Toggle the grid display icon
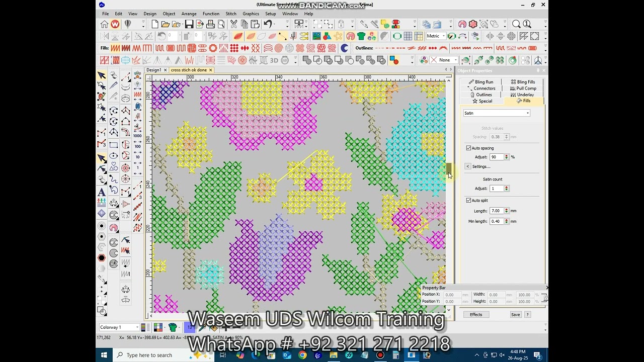Screen dimensions: 644x362 tap(408, 36)
